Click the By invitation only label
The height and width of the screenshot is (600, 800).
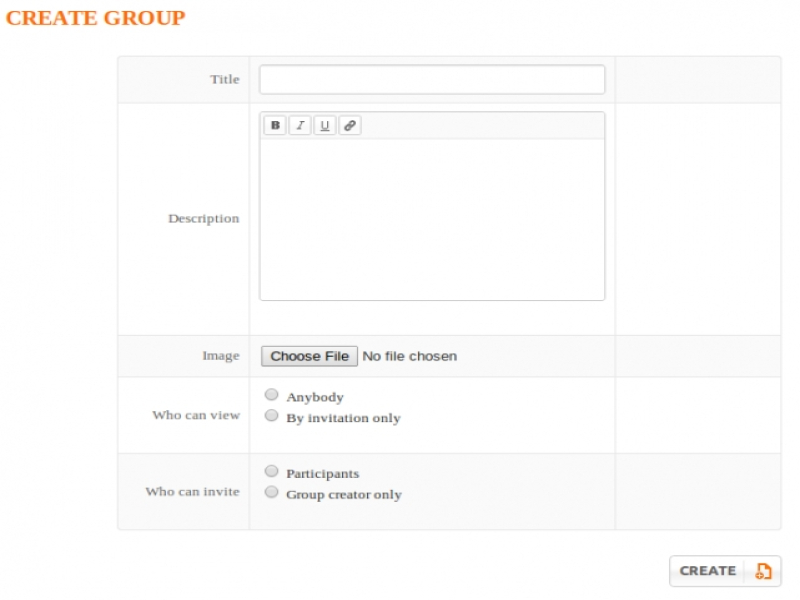[343, 418]
